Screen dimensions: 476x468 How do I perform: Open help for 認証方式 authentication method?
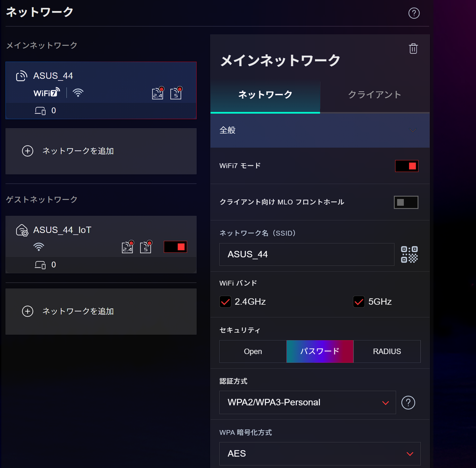tap(408, 403)
